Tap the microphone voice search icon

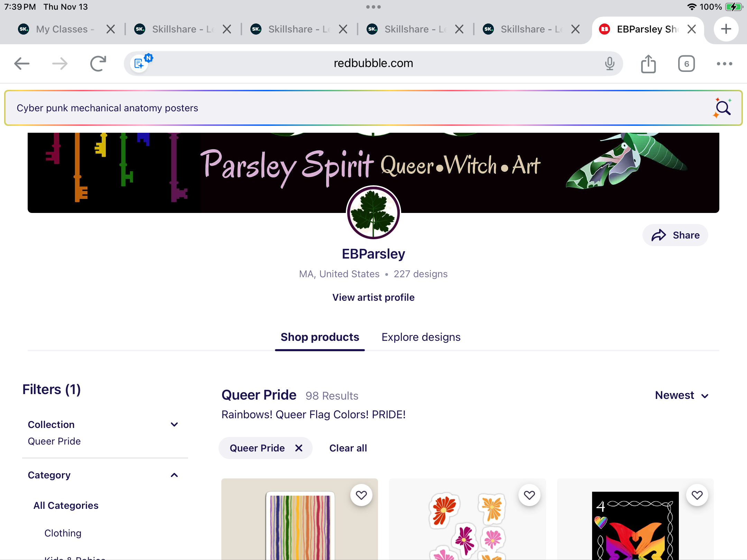click(610, 64)
